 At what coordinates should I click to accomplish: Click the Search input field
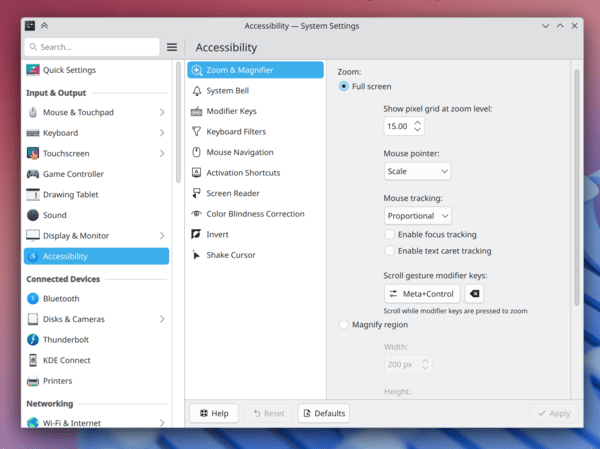pyautogui.click(x=97, y=47)
